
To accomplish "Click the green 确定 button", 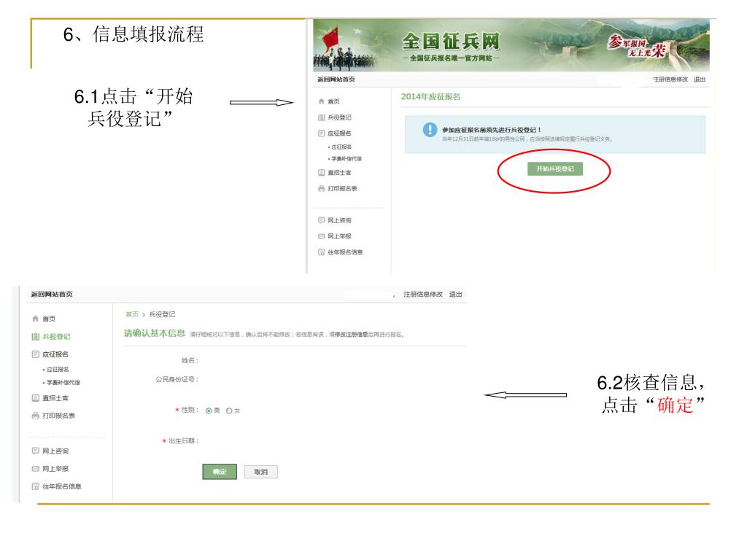I will point(220,472).
